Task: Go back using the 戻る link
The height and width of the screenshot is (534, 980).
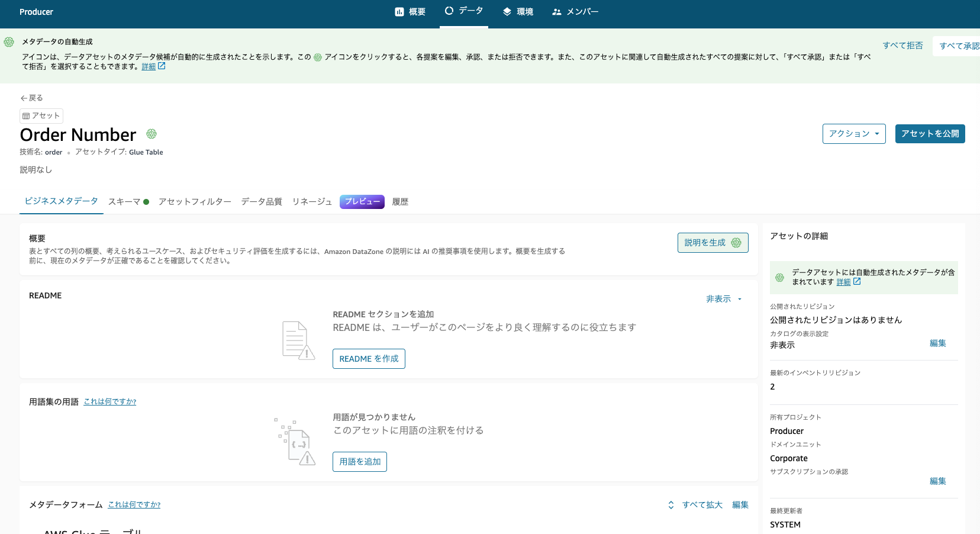Action: (31, 98)
